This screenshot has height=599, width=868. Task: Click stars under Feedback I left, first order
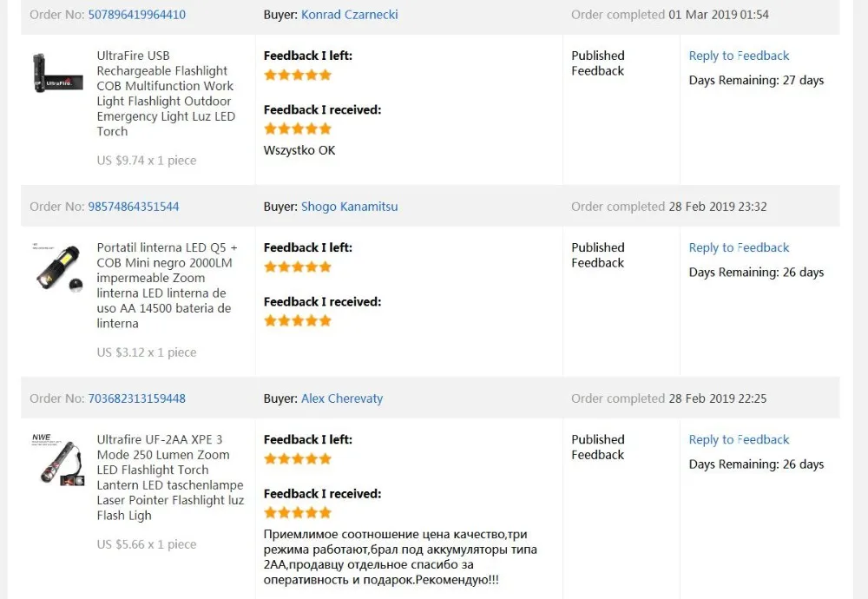[298, 75]
